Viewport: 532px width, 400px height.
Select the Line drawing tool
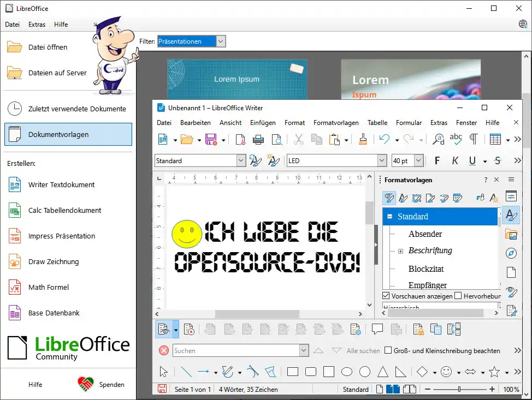coord(186,372)
